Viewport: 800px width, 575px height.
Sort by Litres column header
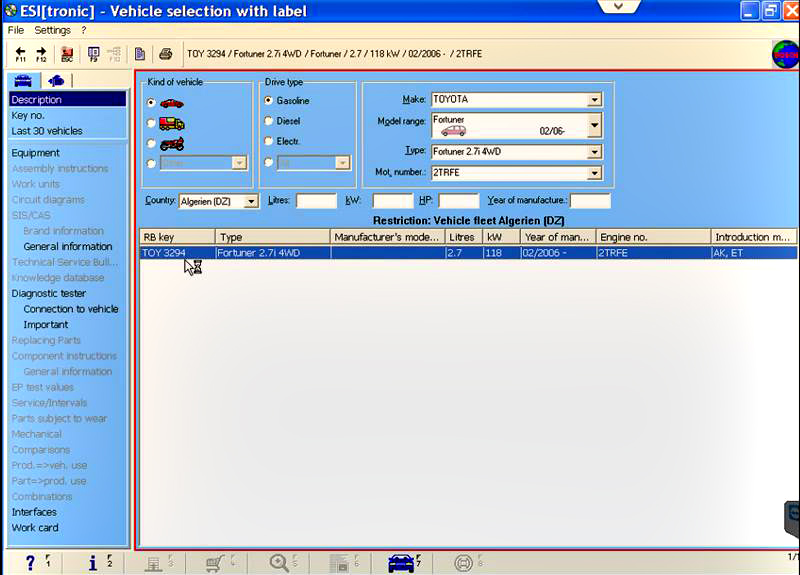click(464, 237)
